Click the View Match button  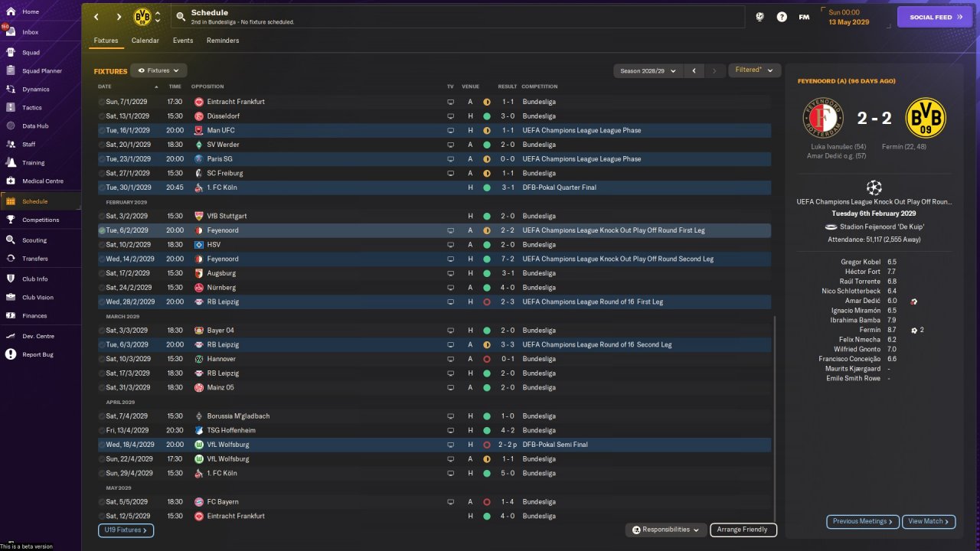click(x=929, y=521)
